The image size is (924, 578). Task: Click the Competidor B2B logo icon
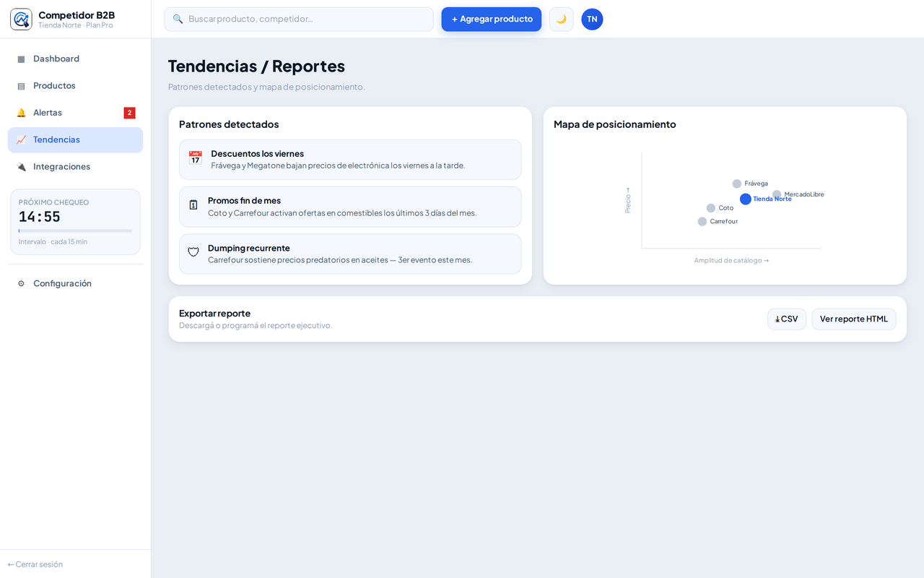click(x=21, y=20)
